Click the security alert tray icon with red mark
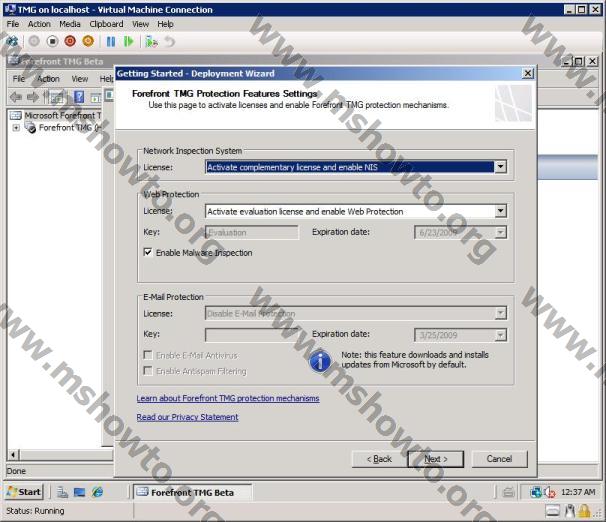The height and width of the screenshot is (522, 606). pyautogui.click(x=550, y=492)
